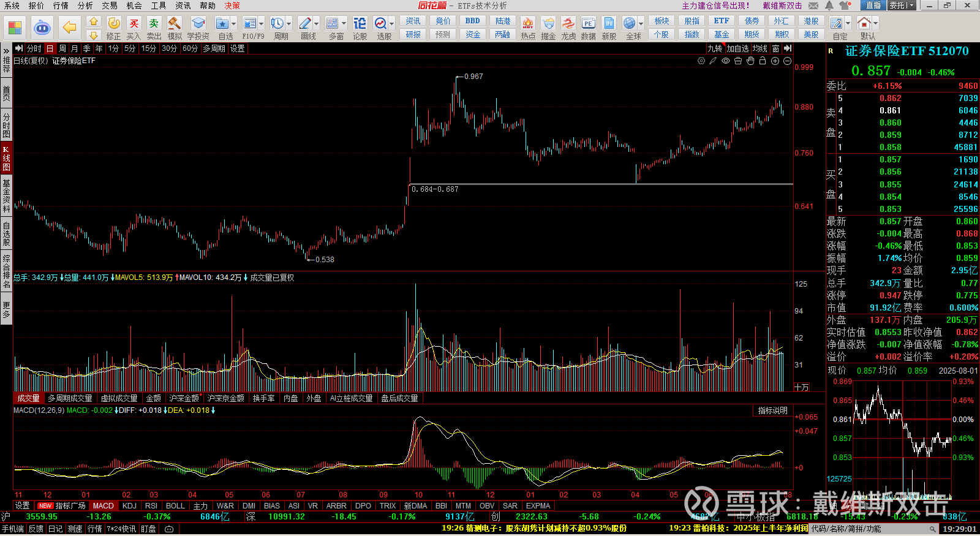Click the chart settings gear icon
Image resolution: width=980 pixels, height=536 pixels.
tap(701, 61)
